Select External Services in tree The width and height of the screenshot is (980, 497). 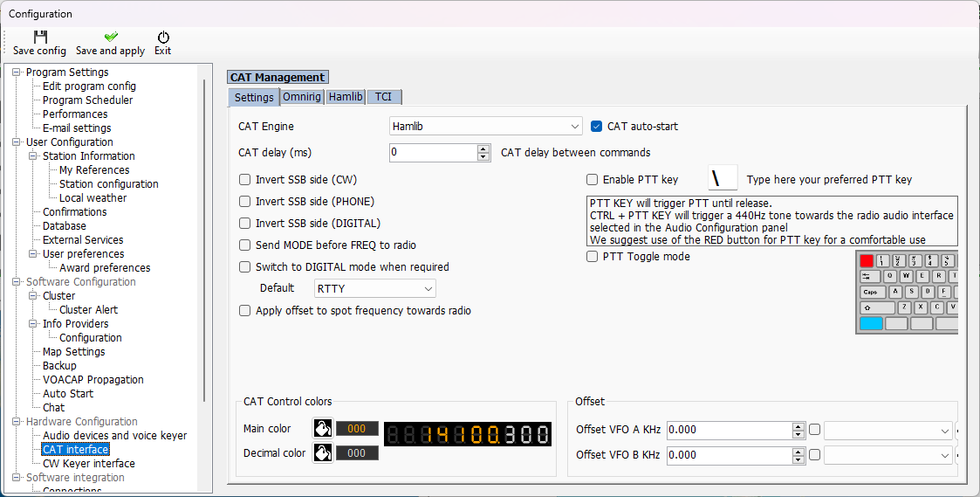point(83,239)
